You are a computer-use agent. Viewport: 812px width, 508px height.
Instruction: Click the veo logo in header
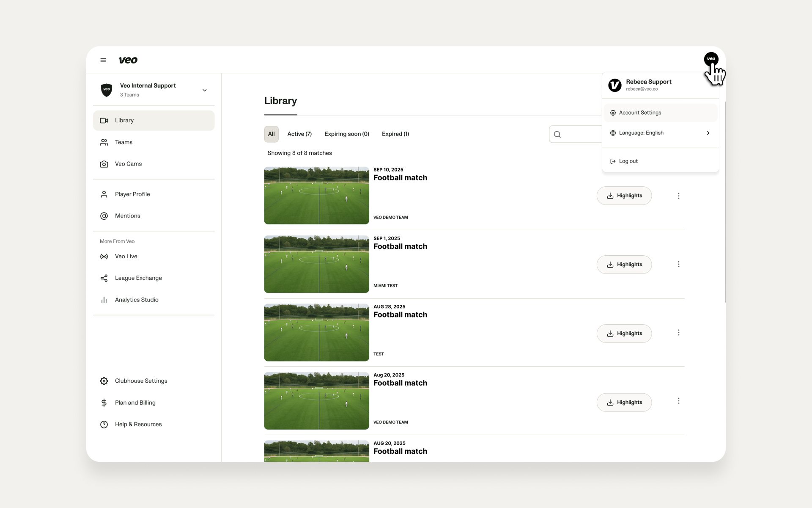(x=128, y=60)
